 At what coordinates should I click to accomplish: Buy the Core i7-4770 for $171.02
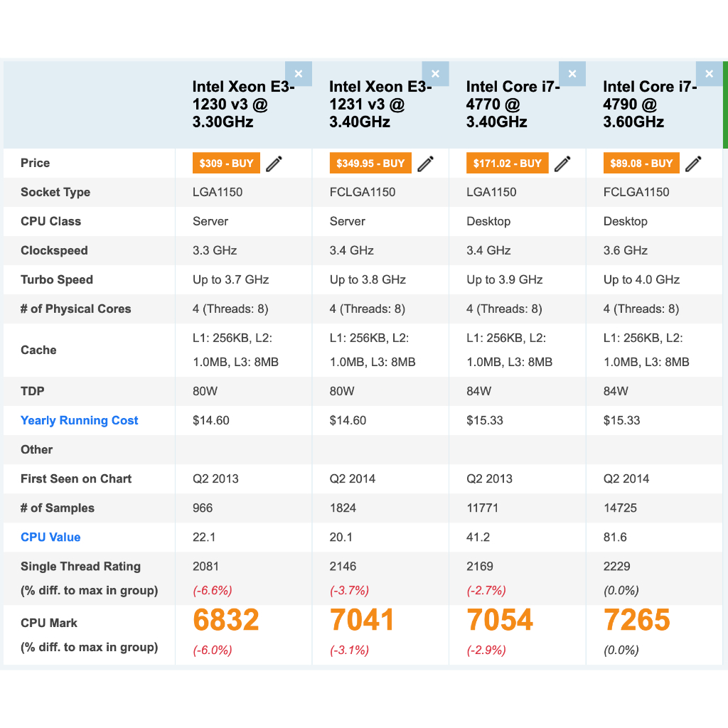[507, 164]
